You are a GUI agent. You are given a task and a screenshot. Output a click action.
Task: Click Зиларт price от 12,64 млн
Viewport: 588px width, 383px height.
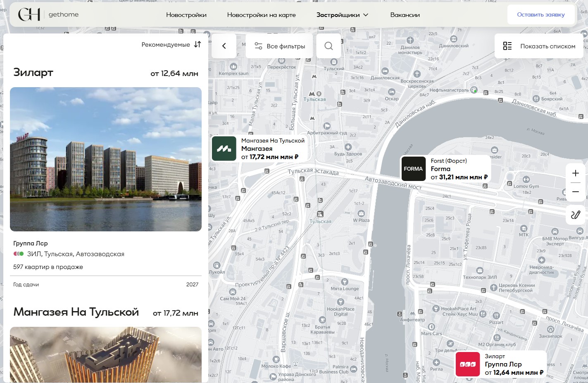coord(174,74)
